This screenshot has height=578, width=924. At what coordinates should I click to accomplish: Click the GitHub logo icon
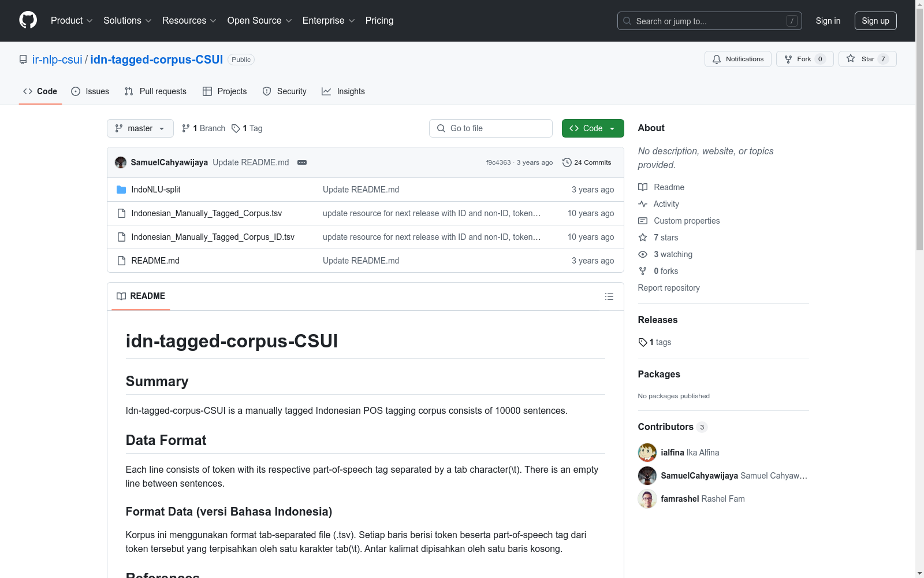[28, 20]
